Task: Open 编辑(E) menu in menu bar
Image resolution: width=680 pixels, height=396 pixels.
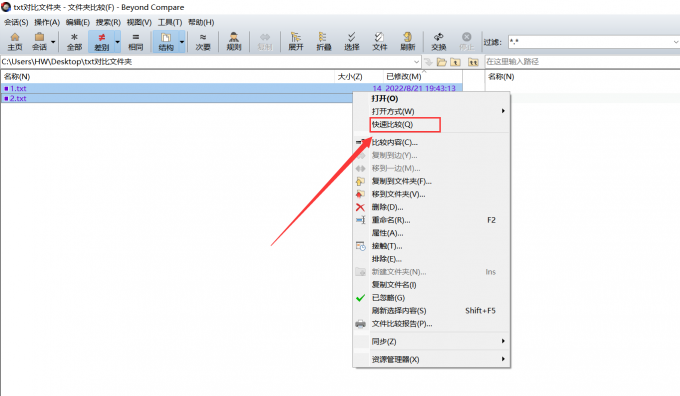Action: tap(78, 22)
